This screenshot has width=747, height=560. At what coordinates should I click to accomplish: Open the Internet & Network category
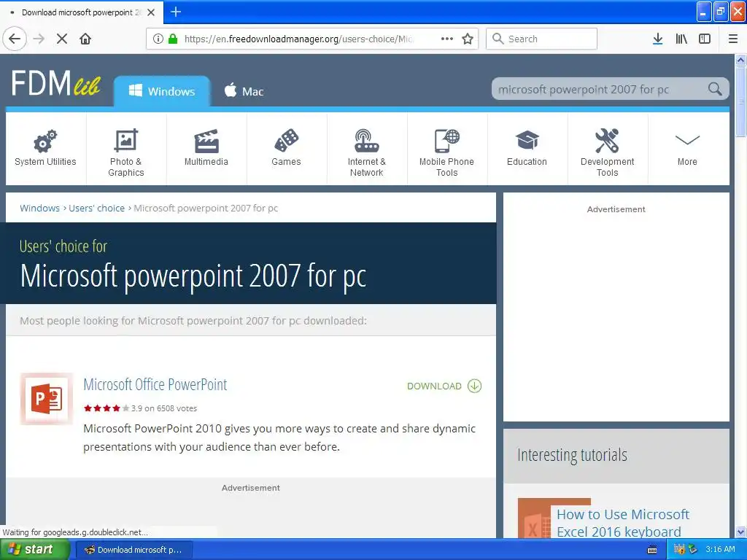[x=367, y=148]
